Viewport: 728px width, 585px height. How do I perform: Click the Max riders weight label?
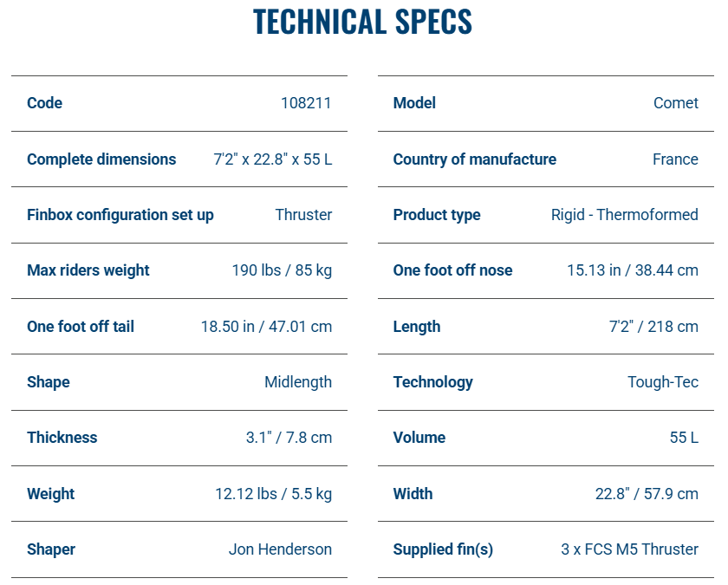[88, 270]
